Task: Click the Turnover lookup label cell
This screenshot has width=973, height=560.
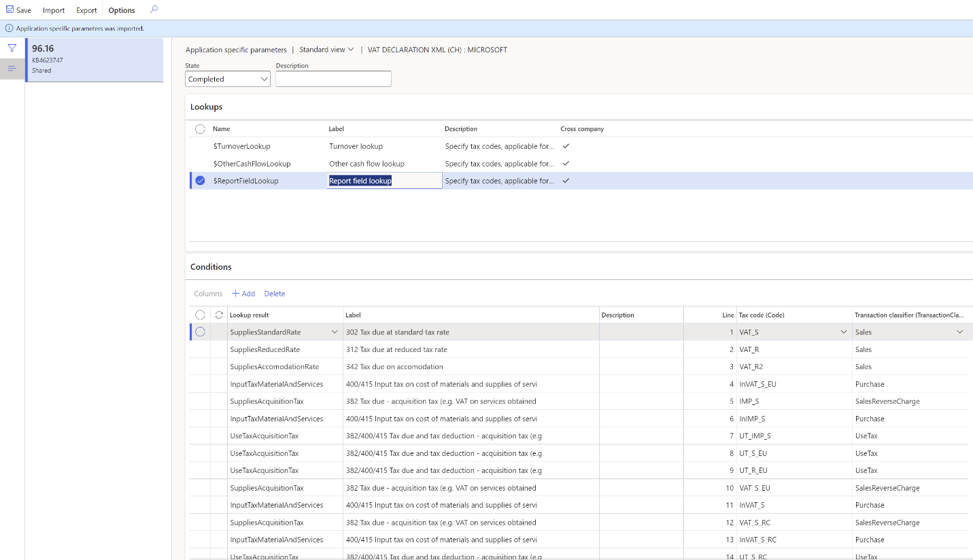Action: pos(356,146)
